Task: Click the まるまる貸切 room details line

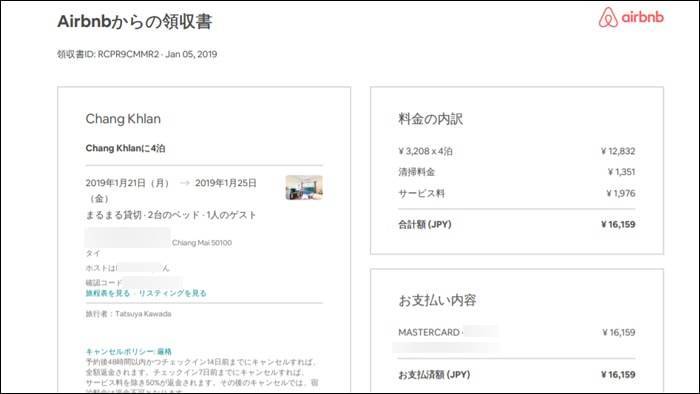Action: click(x=171, y=215)
